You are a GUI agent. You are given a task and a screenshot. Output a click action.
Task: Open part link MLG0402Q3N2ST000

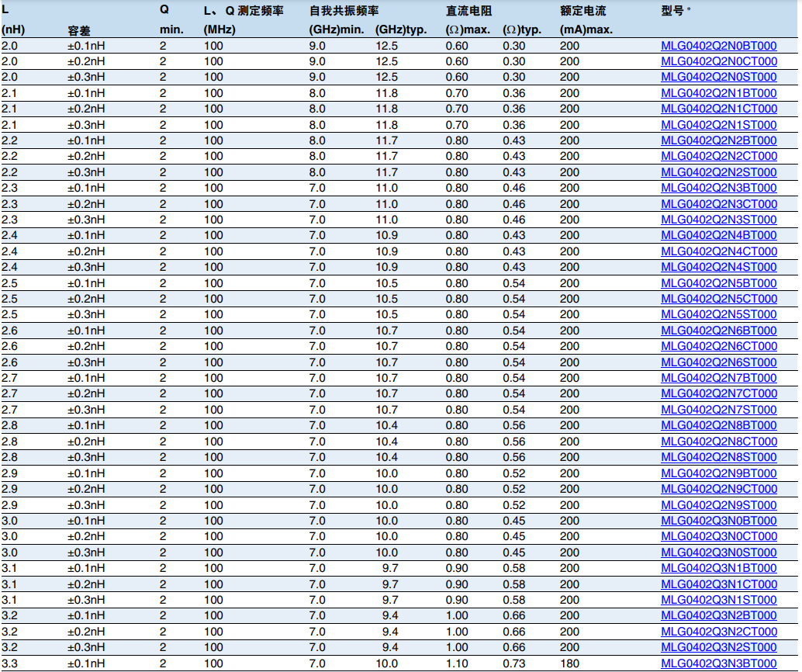coord(719,647)
